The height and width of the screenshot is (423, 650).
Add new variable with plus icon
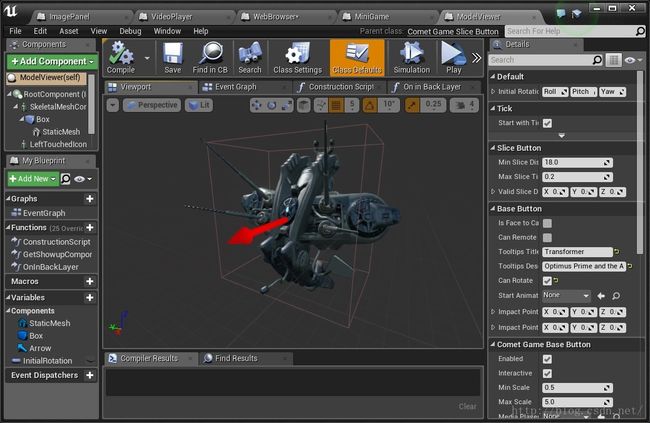click(x=90, y=297)
